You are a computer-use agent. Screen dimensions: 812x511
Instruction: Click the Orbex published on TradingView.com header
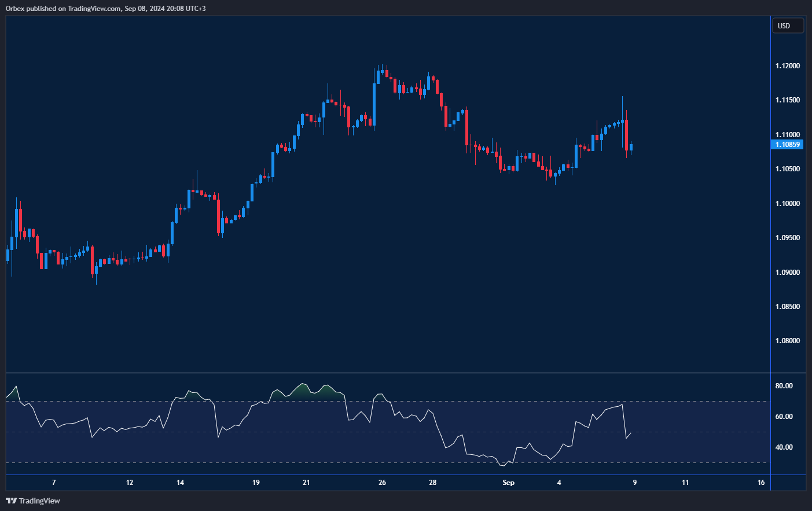[x=105, y=8]
